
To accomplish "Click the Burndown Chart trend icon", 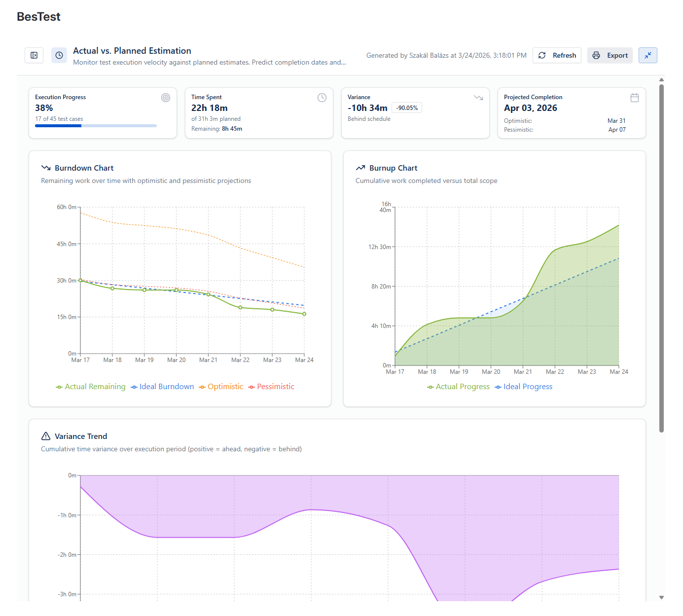I will (x=46, y=168).
